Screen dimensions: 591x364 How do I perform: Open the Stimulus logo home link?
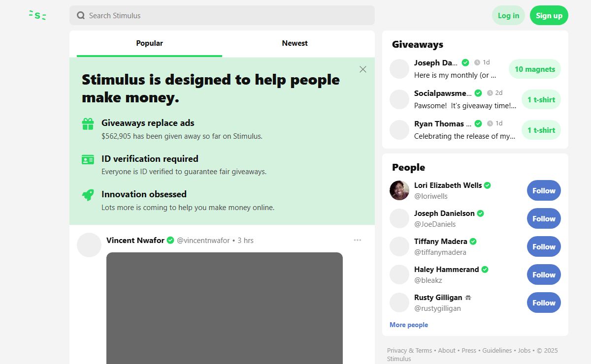point(37,15)
